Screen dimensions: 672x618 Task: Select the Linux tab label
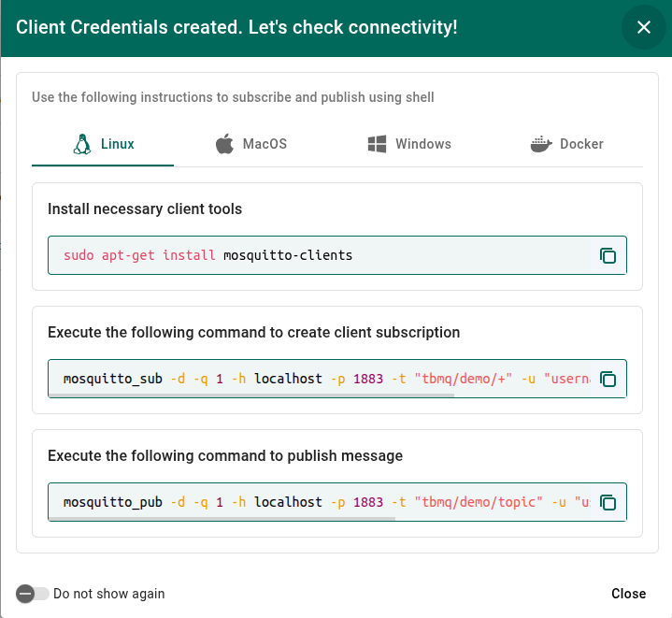click(x=118, y=144)
